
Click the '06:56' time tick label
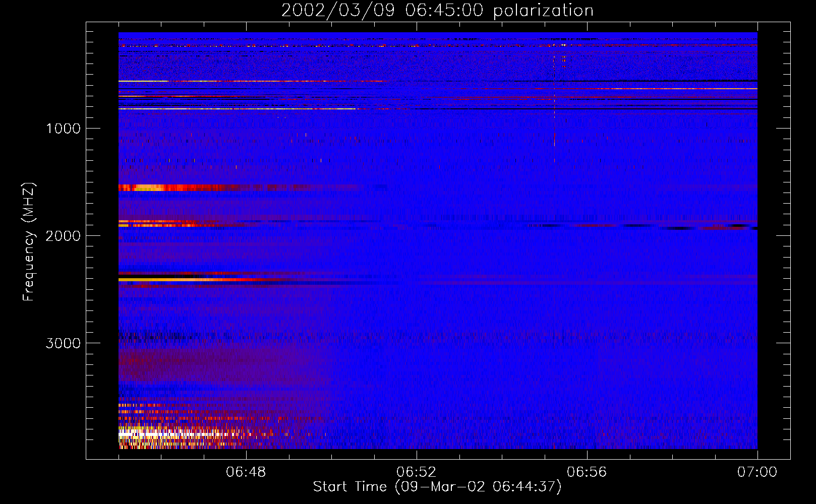(x=587, y=472)
